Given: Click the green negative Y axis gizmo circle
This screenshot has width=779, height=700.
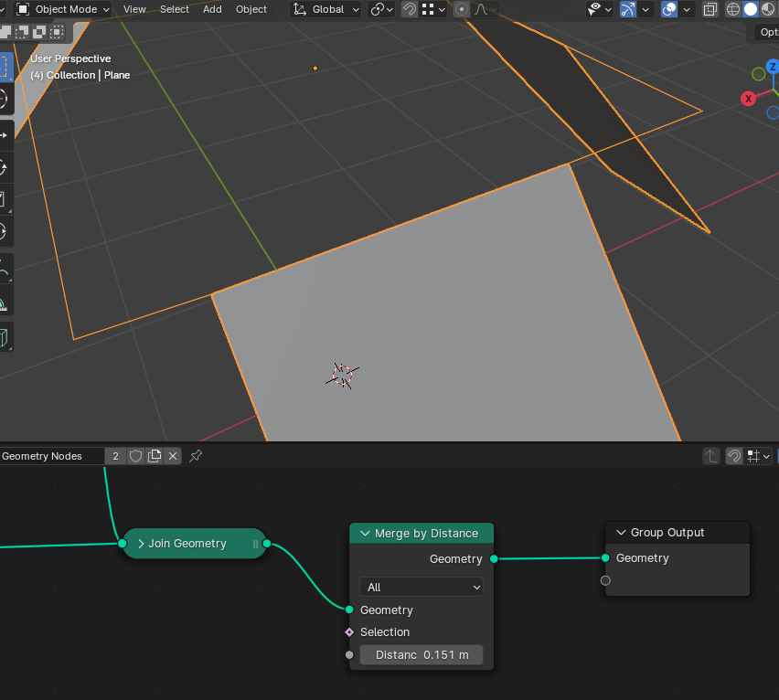Looking at the screenshot, I should [x=758, y=74].
